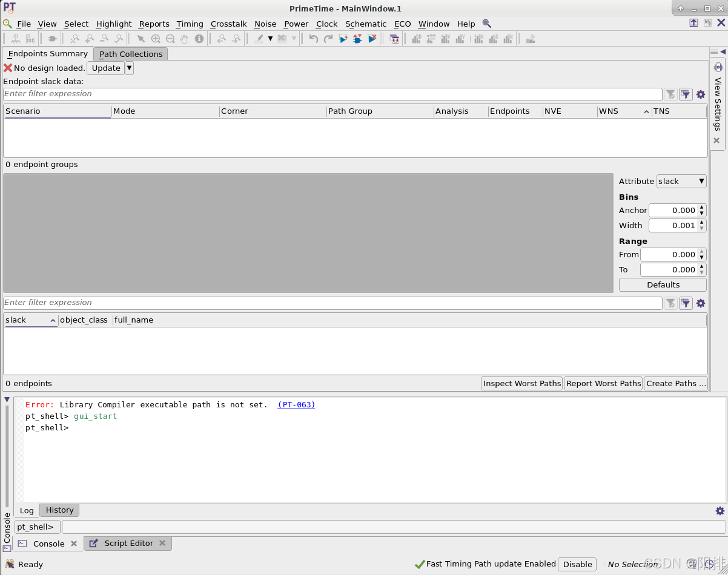Click the undo arrow icon

[x=313, y=39]
